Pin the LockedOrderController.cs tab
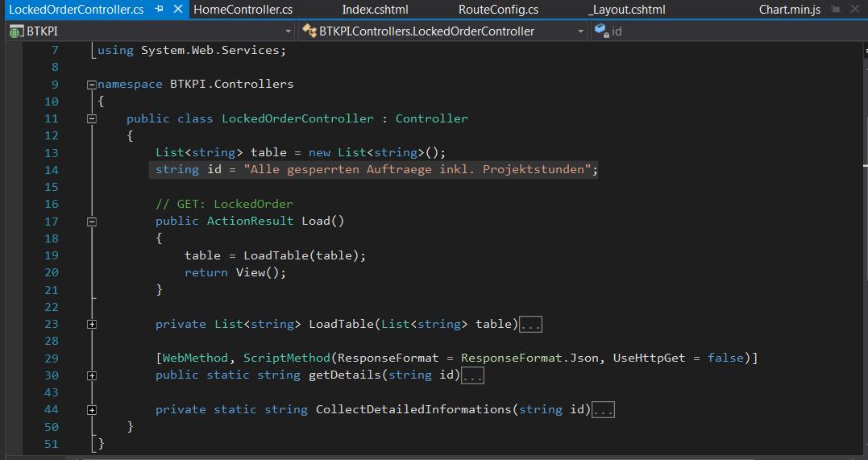868x460 pixels. pyautogui.click(x=160, y=9)
